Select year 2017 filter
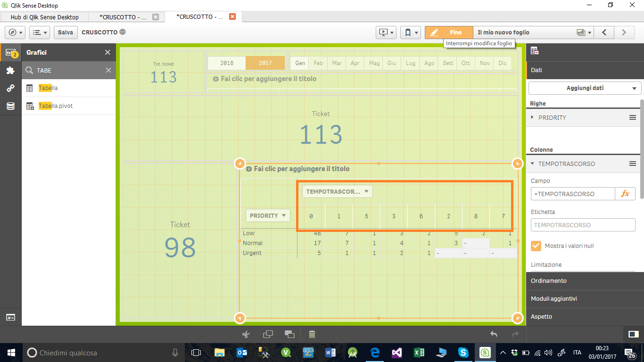This screenshot has height=362, width=644. pyautogui.click(x=265, y=63)
